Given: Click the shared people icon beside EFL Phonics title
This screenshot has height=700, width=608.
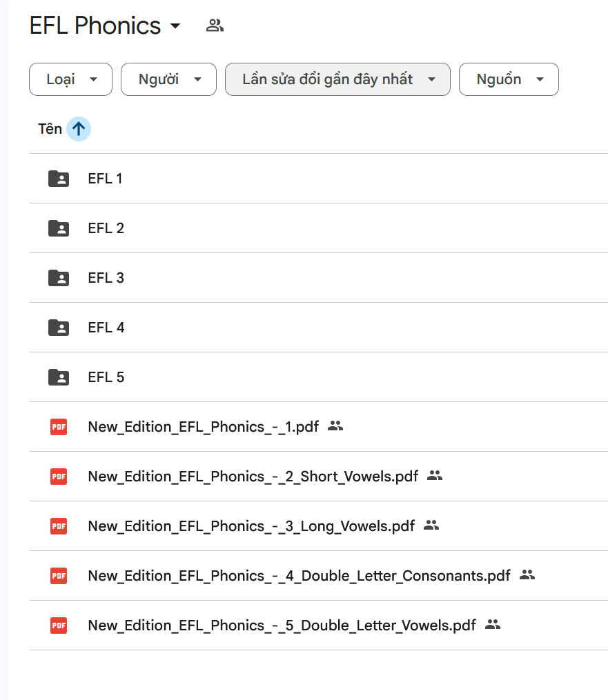Looking at the screenshot, I should tap(215, 26).
